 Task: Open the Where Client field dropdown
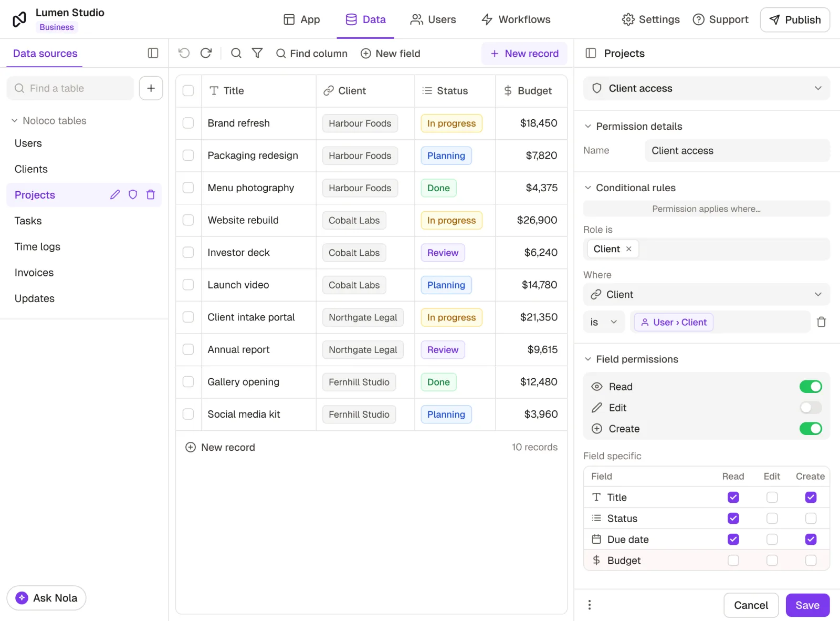707,294
